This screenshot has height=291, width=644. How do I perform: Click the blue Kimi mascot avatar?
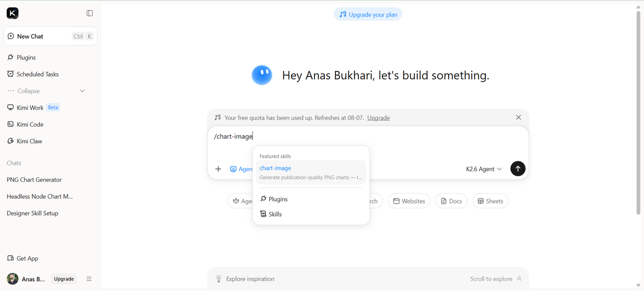[x=262, y=75]
